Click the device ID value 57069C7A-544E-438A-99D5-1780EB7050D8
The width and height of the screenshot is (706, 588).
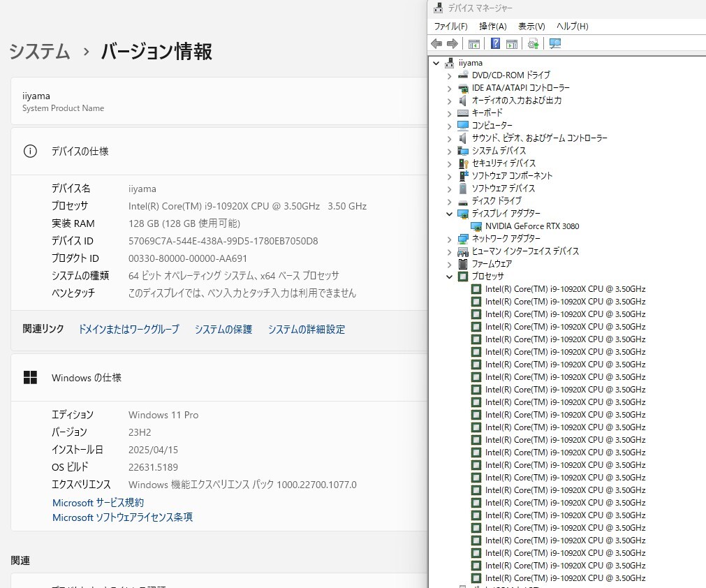223,241
